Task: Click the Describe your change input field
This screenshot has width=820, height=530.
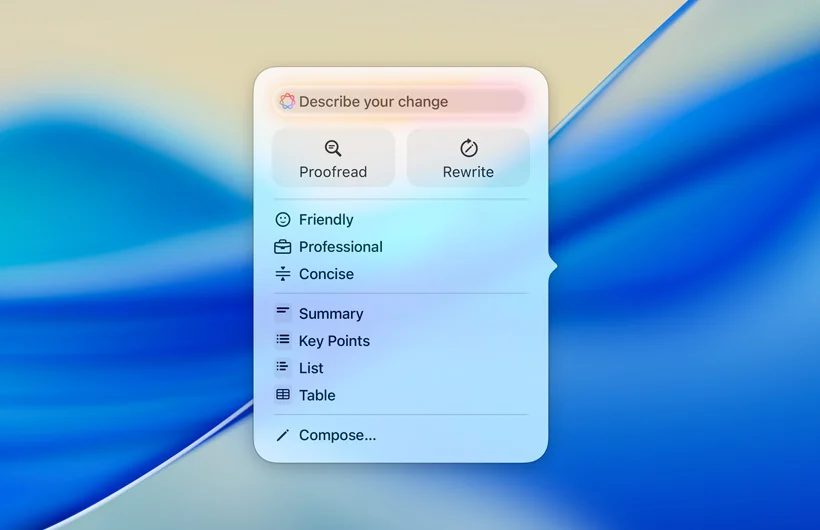Action: click(400, 102)
